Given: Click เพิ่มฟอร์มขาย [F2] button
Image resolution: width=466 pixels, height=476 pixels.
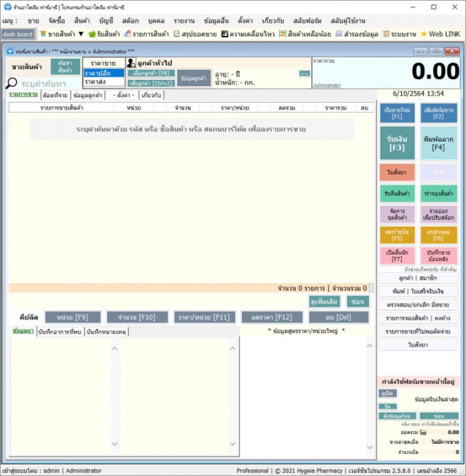Looking at the screenshot, I should pos(439,113).
